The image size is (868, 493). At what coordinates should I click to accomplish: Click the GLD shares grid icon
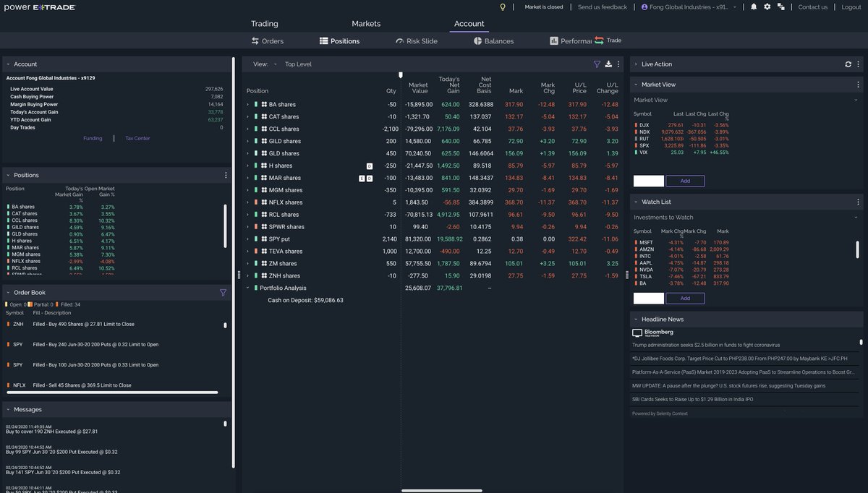tap(264, 153)
